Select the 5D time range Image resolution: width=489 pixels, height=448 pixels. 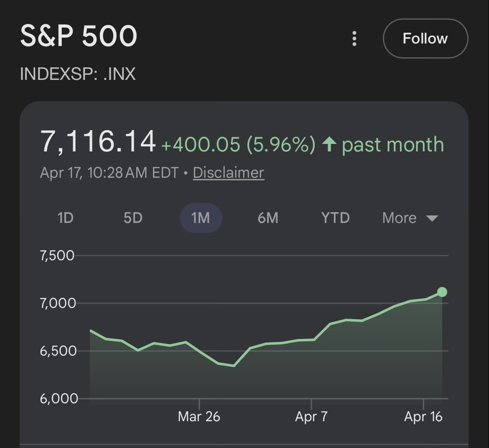pos(133,218)
